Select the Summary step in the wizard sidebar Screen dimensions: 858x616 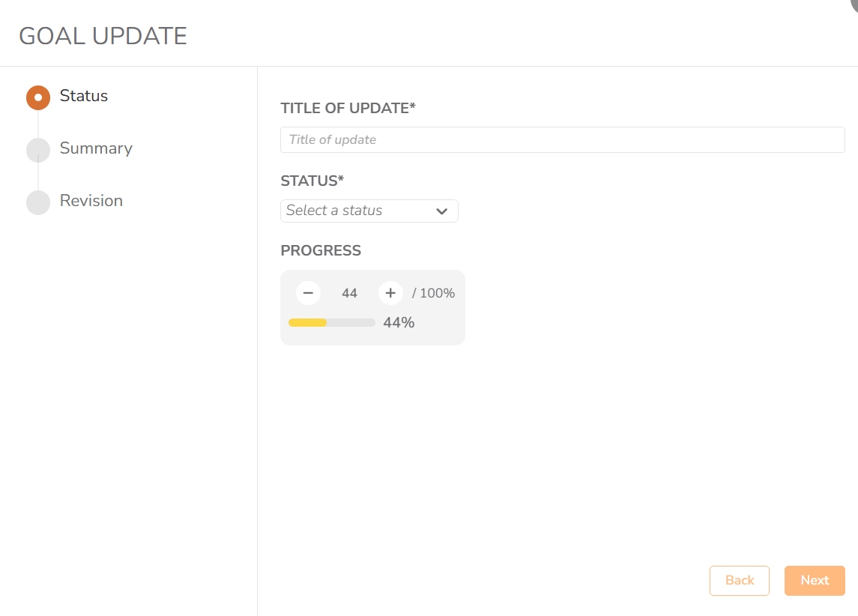(96, 148)
